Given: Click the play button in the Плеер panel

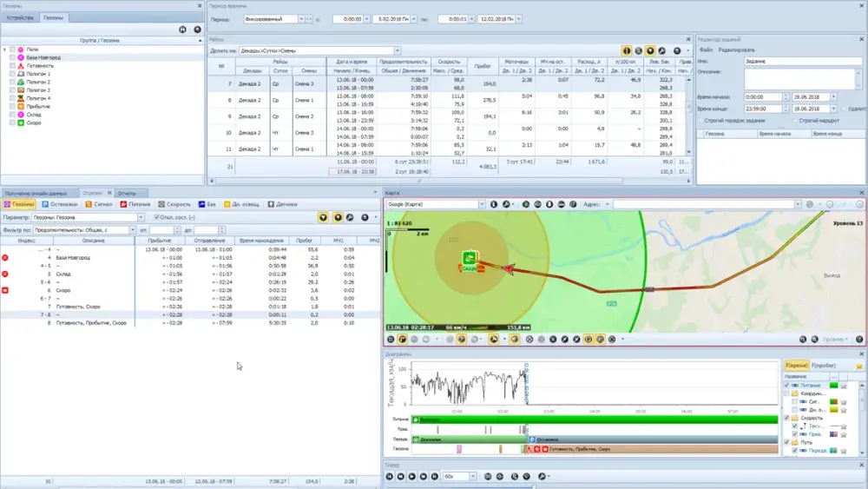Looking at the screenshot, I should (411, 476).
